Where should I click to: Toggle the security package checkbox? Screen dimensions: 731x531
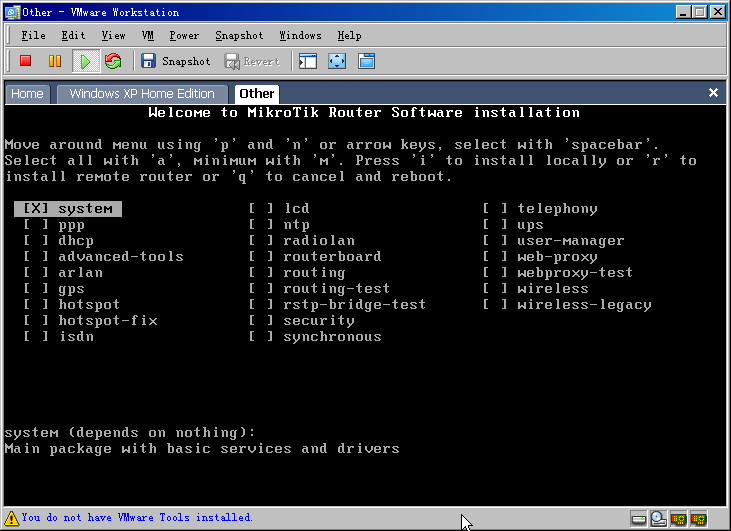pyautogui.click(x=261, y=320)
